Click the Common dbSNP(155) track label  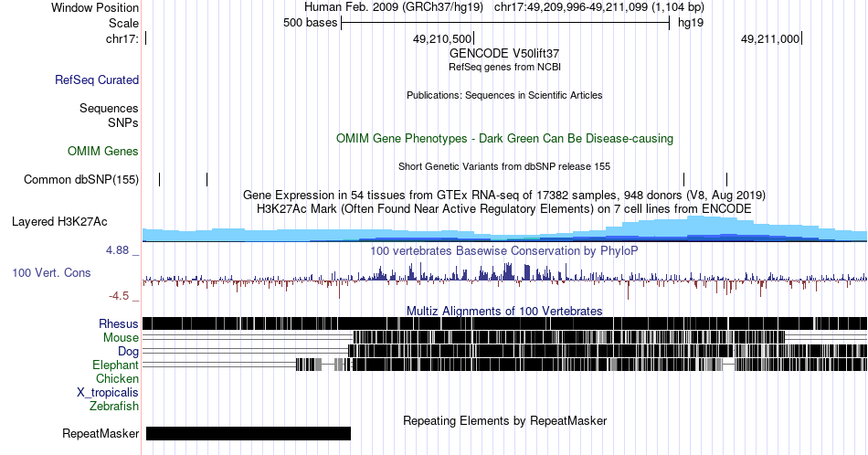click(81, 179)
